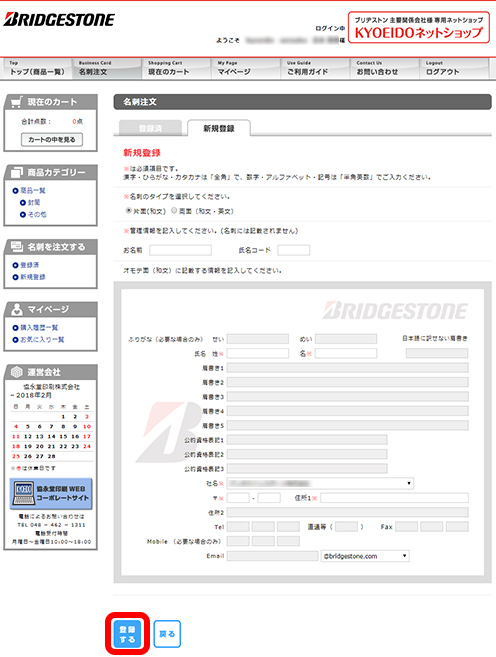Click the お名前 input field
The image size is (496, 657).
180,251
